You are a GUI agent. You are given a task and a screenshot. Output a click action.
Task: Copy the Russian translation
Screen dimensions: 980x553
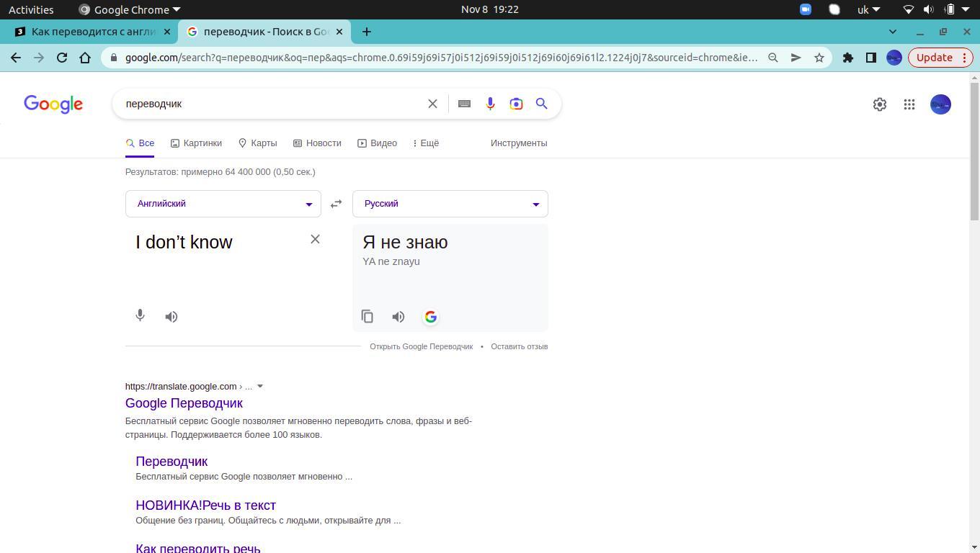click(367, 317)
